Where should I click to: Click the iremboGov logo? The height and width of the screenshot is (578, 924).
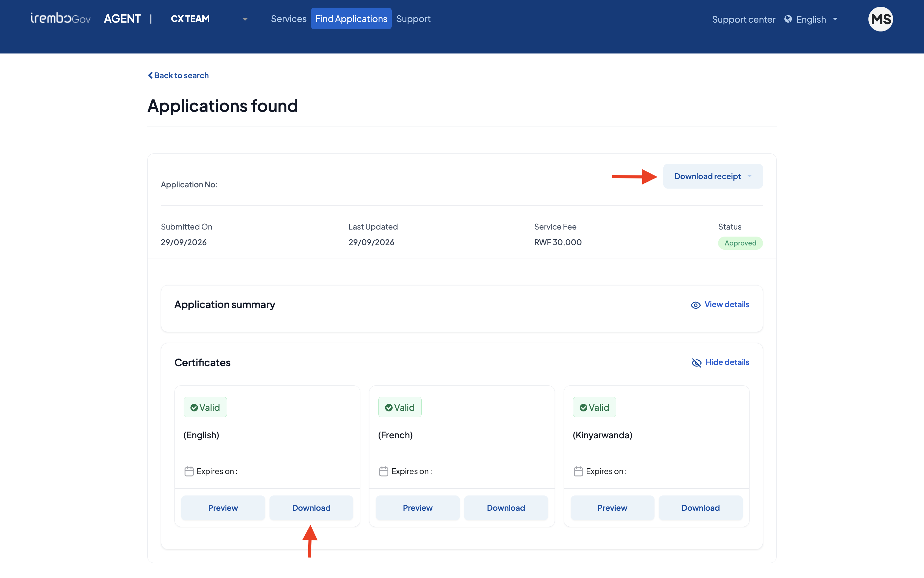click(x=61, y=18)
